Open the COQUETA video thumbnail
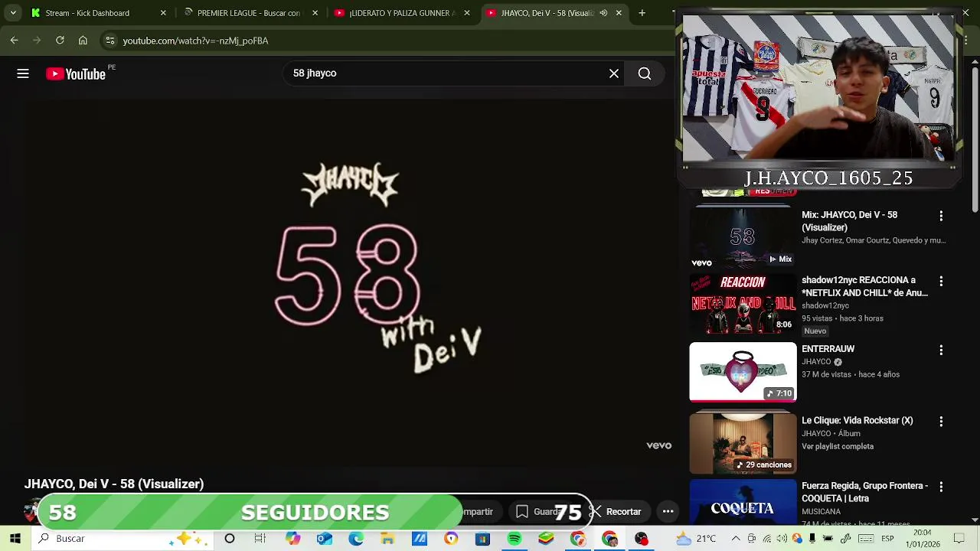This screenshot has width=980, height=551. pyautogui.click(x=743, y=501)
